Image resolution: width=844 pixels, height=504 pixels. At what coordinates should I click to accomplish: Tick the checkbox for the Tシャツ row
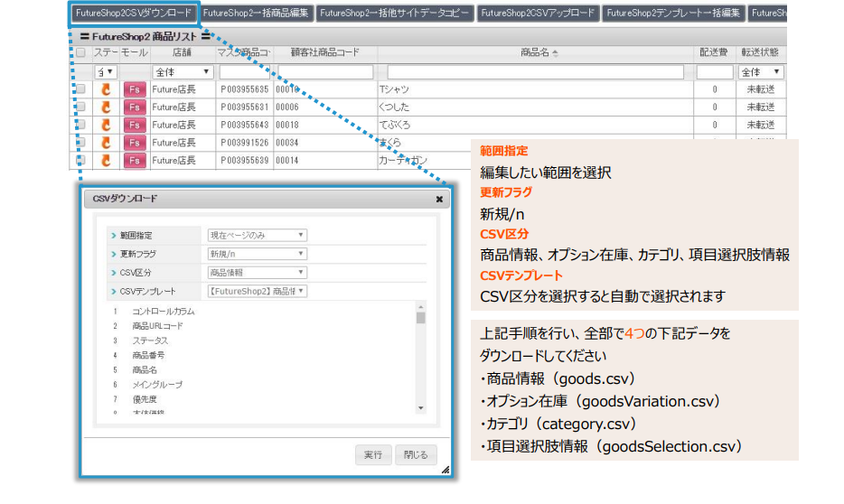pos(80,89)
